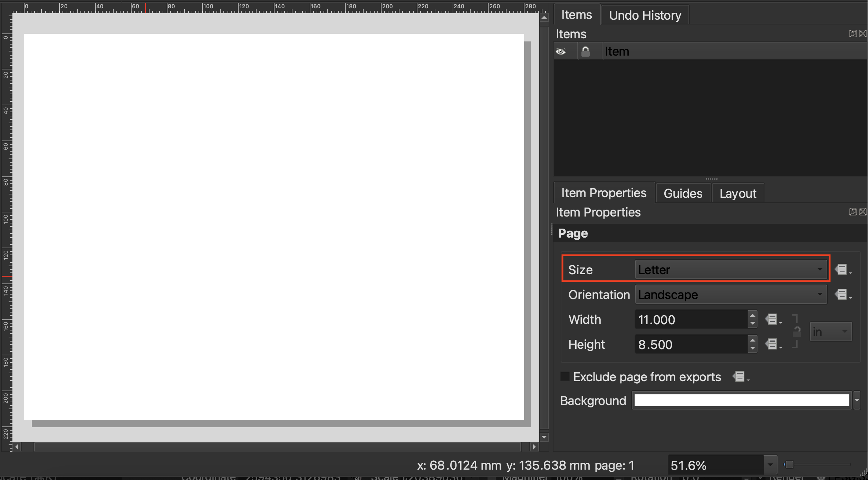Screen dimensions: 868x480
Task: Open the Orientation dropdown showing Landscape
Action: (731, 295)
